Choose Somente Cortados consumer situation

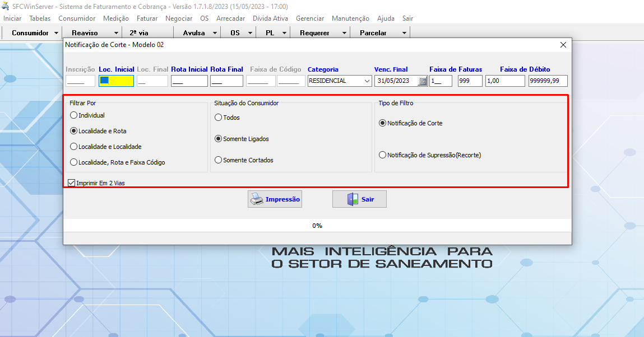[219, 160]
